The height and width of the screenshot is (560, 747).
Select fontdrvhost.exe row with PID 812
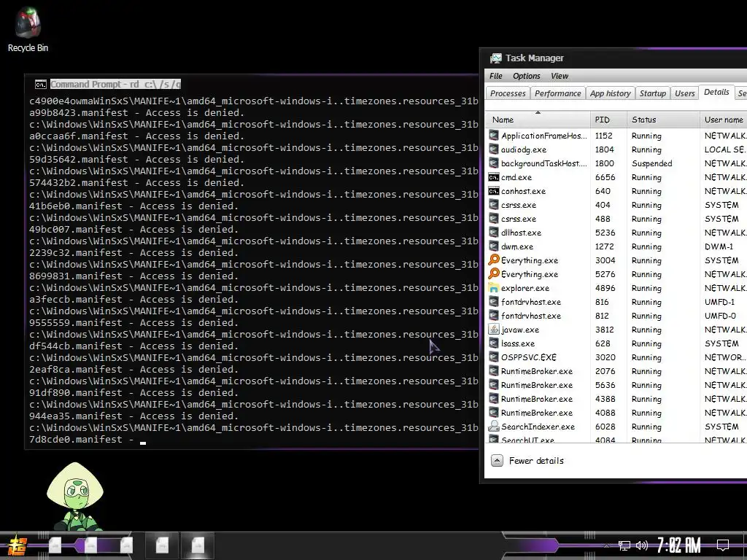click(616, 315)
